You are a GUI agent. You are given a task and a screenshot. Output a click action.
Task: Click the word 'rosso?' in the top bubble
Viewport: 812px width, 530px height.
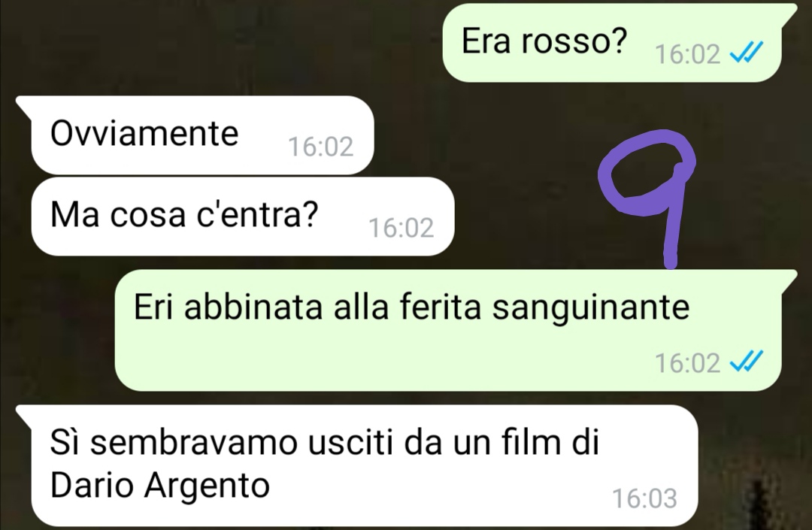tap(574, 41)
